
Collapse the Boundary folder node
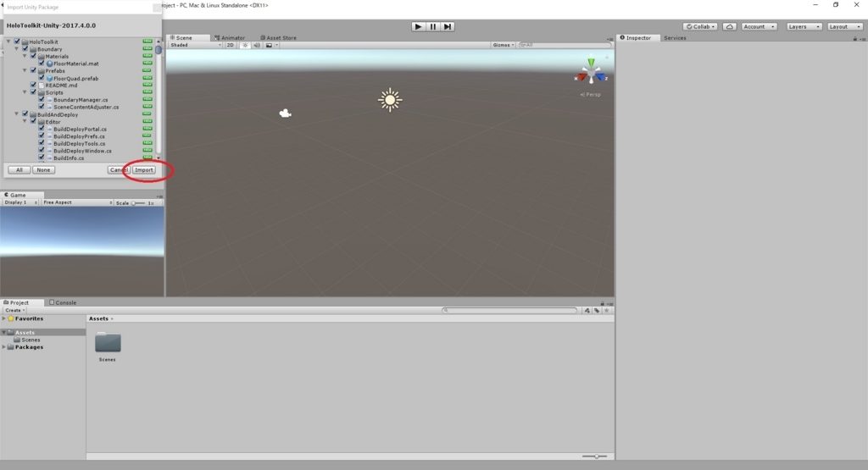(17, 48)
